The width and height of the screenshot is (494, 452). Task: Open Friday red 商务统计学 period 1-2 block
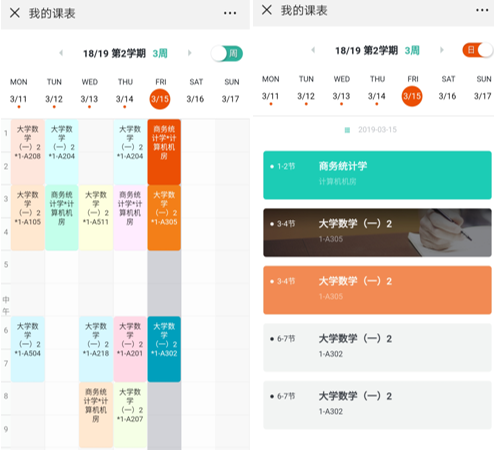(x=164, y=152)
